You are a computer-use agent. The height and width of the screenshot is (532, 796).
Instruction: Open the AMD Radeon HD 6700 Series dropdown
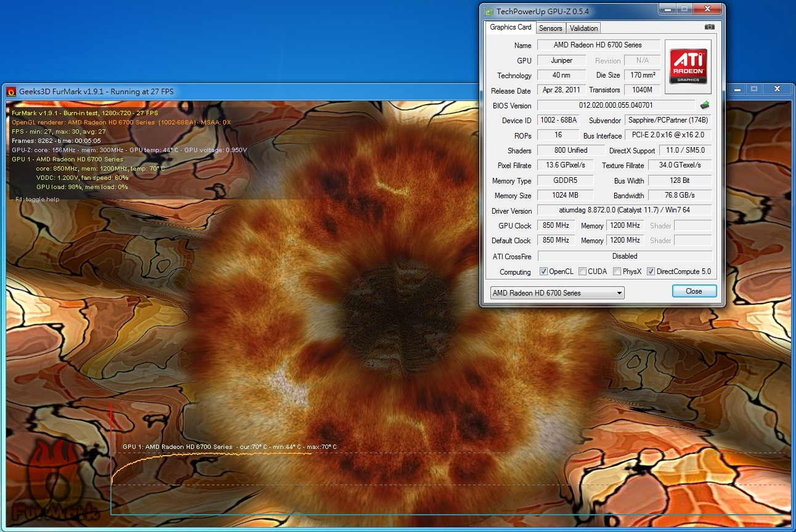(x=557, y=293)
